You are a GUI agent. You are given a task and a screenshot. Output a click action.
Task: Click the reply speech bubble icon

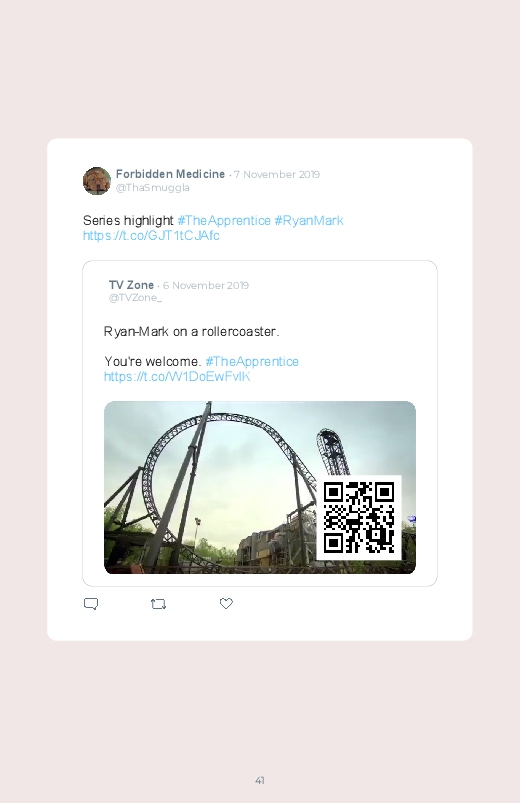(x=91, y=604)
